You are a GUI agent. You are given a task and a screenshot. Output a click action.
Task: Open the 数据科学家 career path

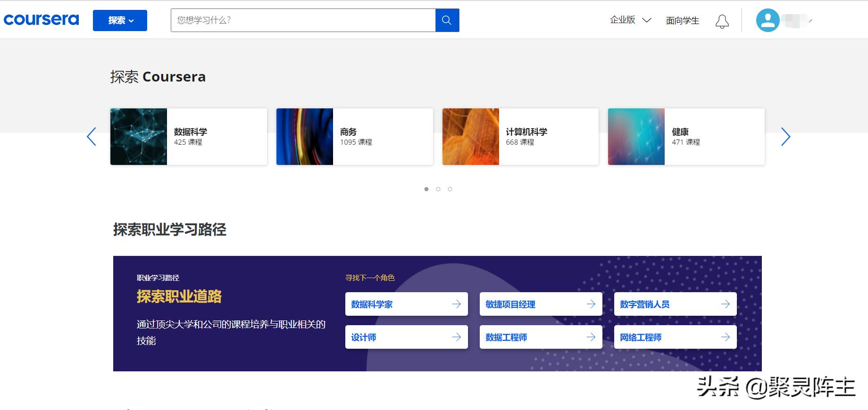click(407, 304)
